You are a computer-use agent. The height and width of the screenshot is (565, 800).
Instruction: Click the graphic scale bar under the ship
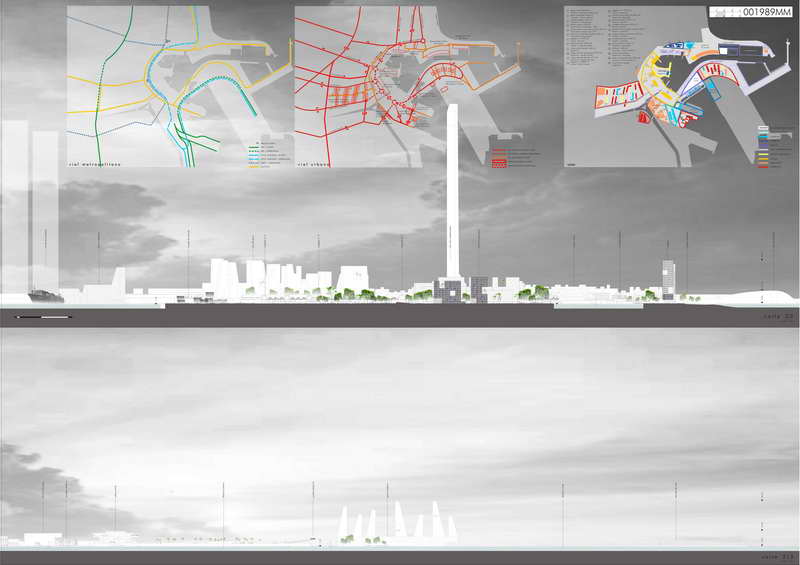click(x=44, y=316)
